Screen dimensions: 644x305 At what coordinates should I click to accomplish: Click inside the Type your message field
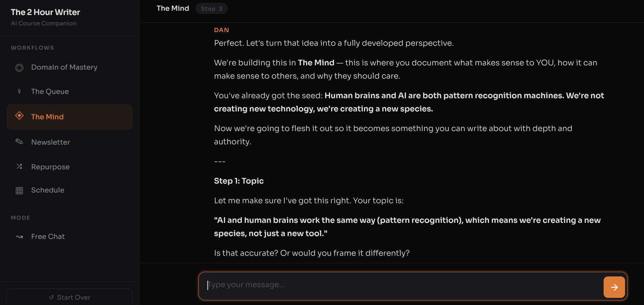[358, 285]
